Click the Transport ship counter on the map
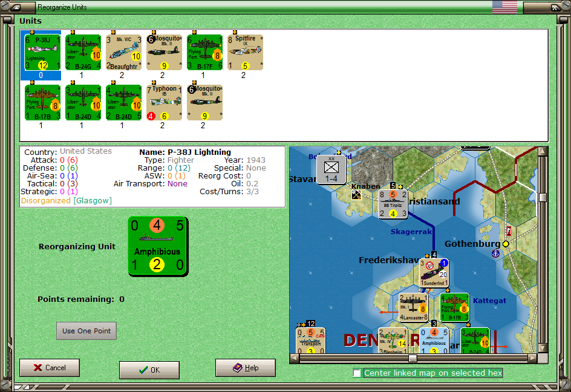The height and width of the screenshot is (392, 571). [x=311, y=341]
